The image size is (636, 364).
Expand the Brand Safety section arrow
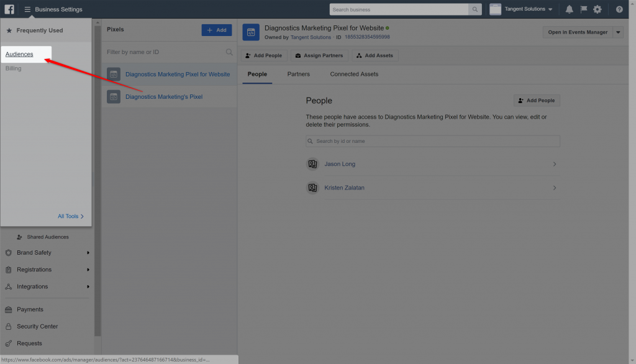coord(88,252)
